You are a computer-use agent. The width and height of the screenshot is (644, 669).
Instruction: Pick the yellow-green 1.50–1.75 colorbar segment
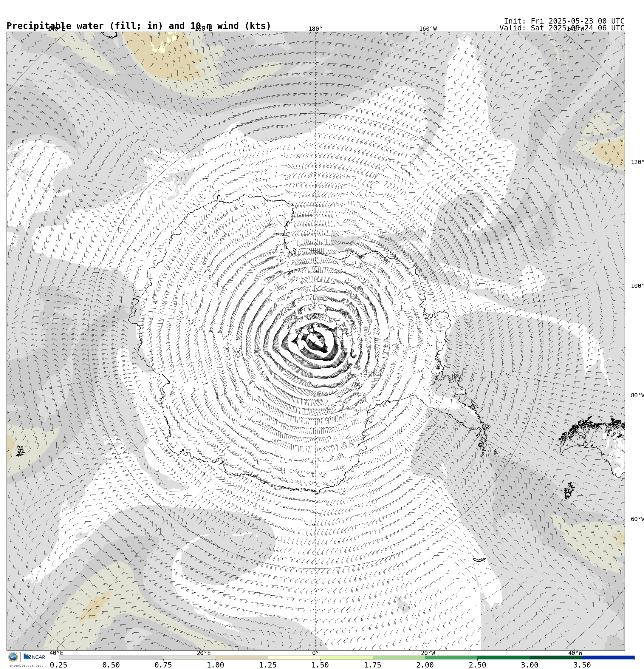pyautogui.click(x=346, y=657)
